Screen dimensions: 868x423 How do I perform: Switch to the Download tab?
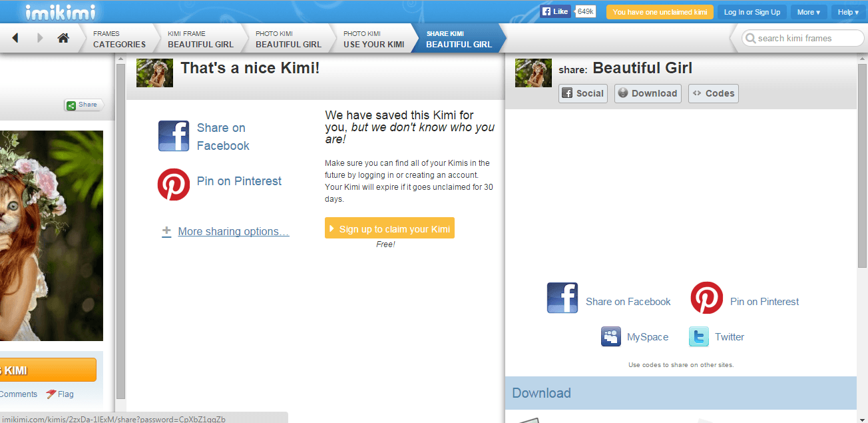[648, 93]
